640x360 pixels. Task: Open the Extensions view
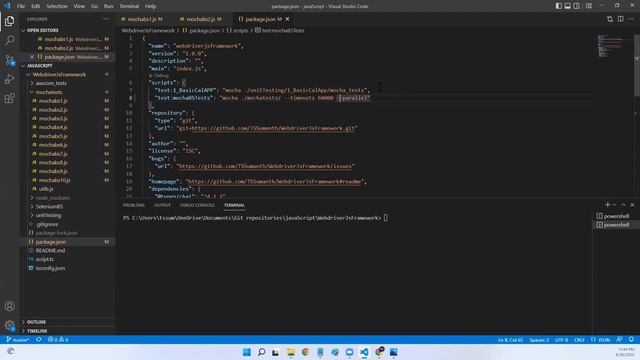9,98
